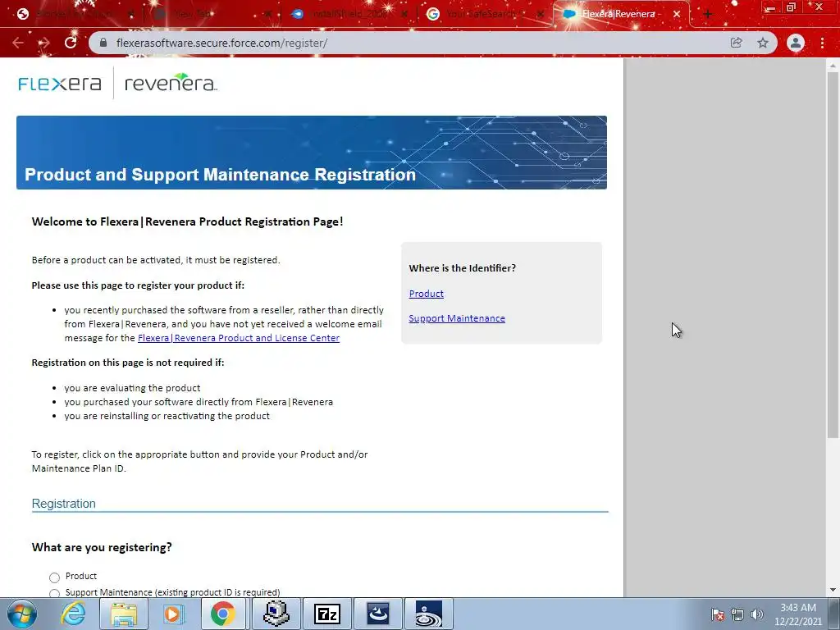Switch to the InstallShield tab
This screenshot has height=630, width=840.
pos(349,14)
